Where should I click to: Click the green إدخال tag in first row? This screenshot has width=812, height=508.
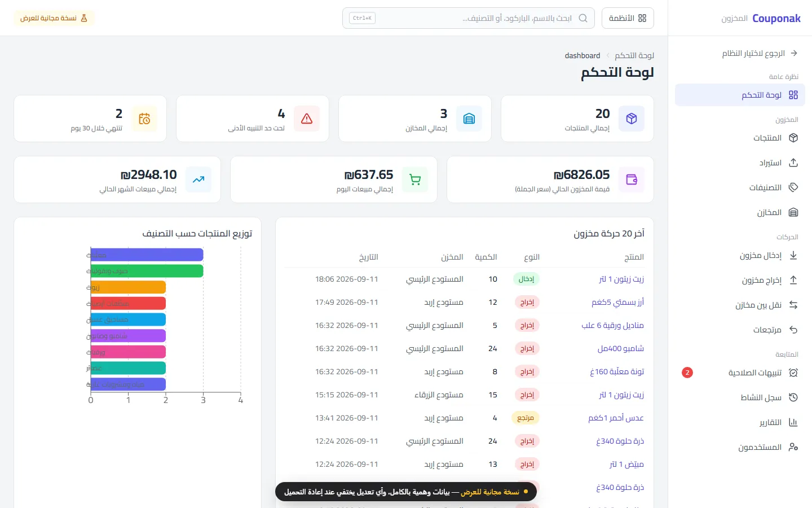tap(527, 279)
